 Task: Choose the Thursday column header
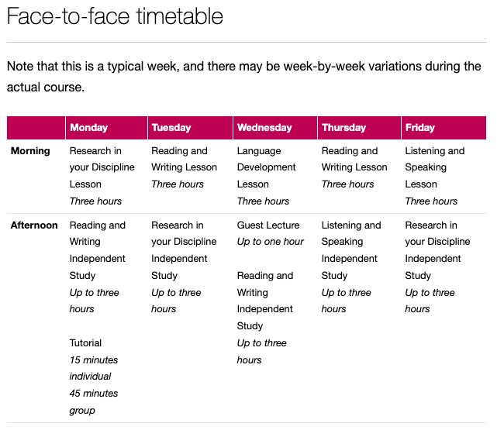pos(343,128)
